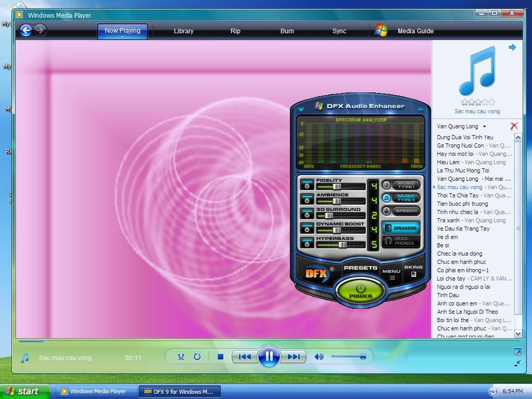
Task: Minimize the DFX Audio Enhancer panel
Action: point(420,109)
